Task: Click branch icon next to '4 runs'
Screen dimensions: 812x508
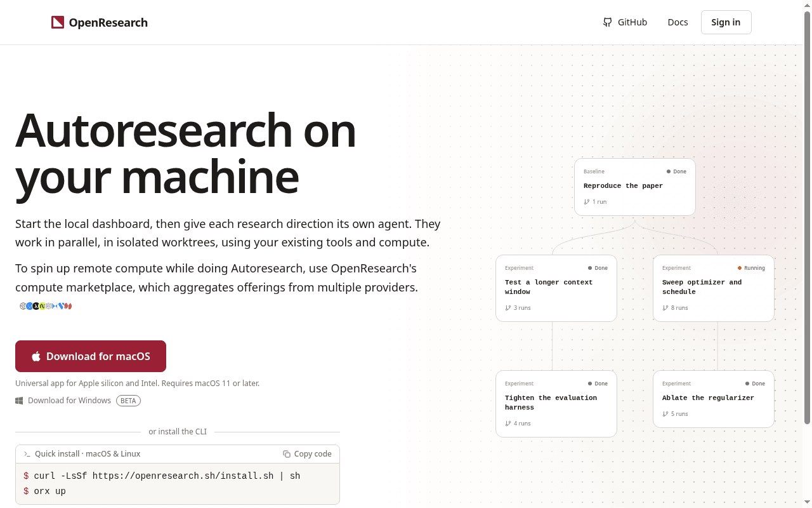Action: 508,424
